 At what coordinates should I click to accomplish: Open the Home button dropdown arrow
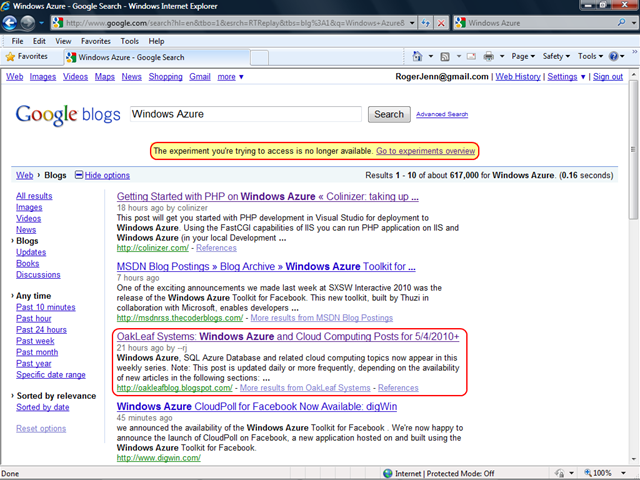pos(431,56)
